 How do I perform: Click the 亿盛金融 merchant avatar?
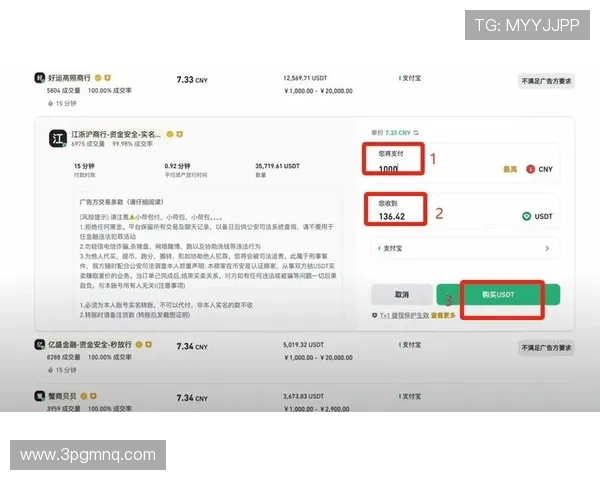point(40,344)
